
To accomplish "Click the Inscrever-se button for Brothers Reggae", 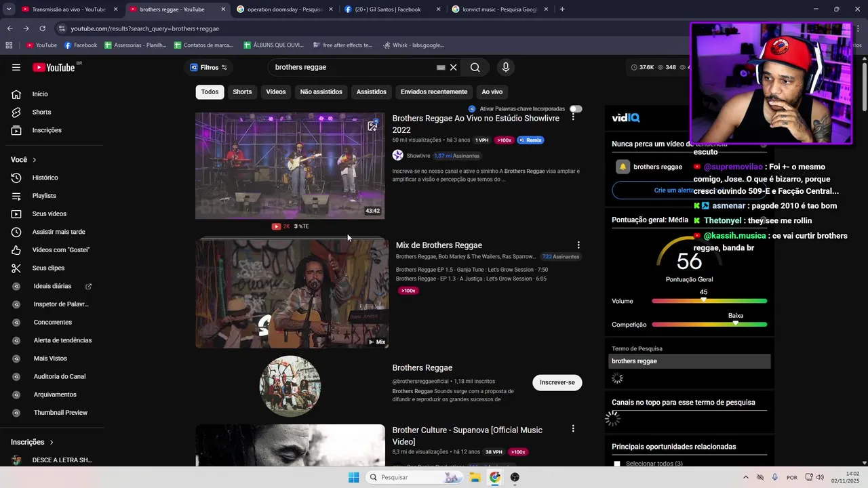I will pyautogui.click(x=557, y=382).
